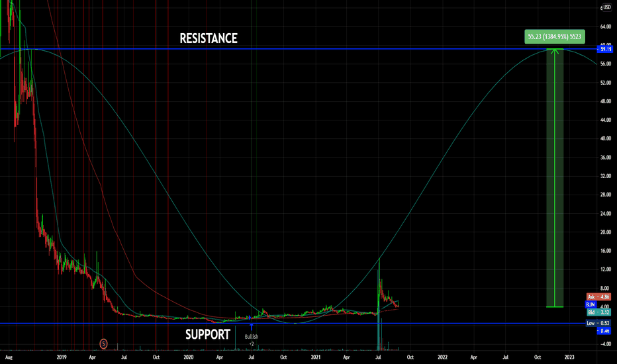
Task: Click the blue Bullish signal arrow
Action: click(252, 326)
